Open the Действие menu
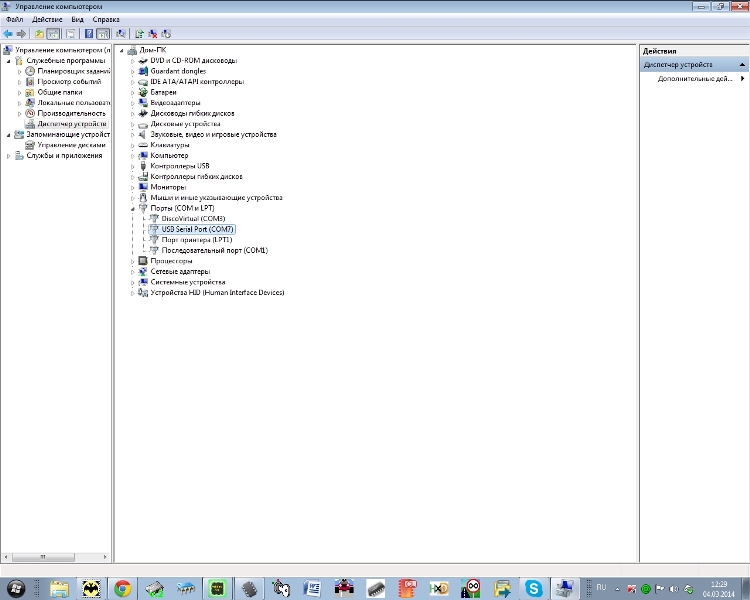The width and height of the screenshot is (750, 600). [47, 19]
